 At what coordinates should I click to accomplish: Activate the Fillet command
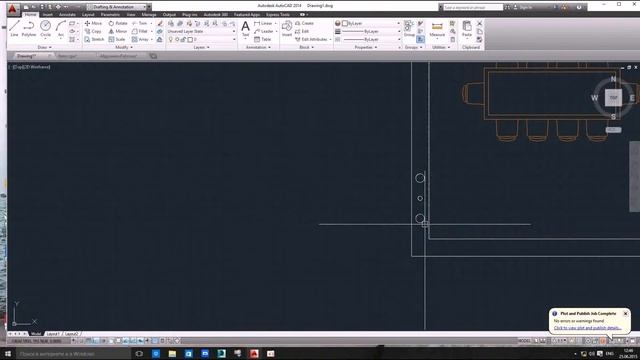[140, 31]
